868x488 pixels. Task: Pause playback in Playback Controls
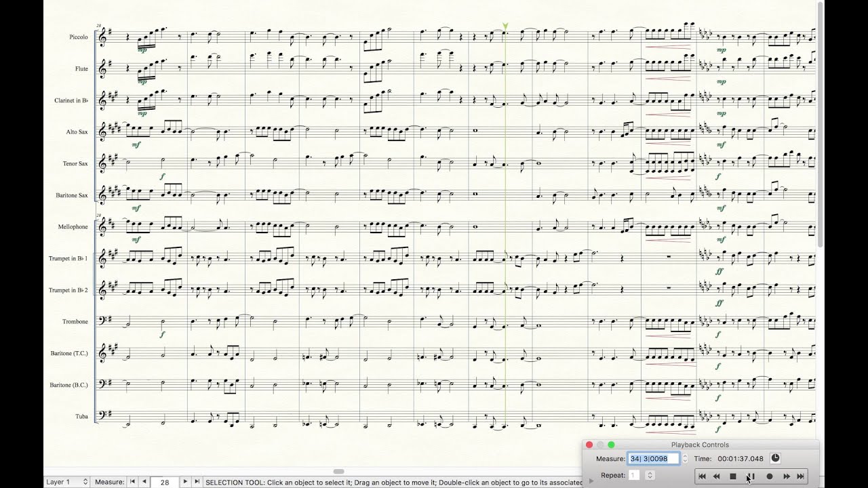751,476
